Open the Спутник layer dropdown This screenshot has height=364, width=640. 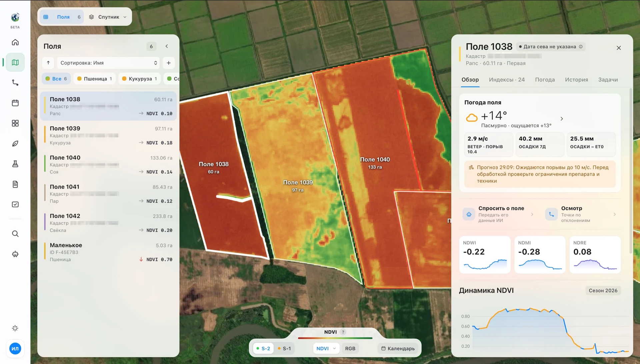click(108, 17)
